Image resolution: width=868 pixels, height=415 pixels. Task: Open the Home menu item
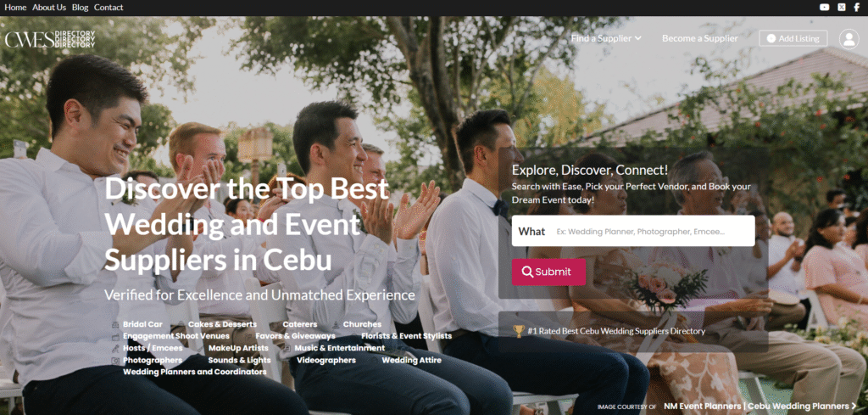pyautogui.click(x=15, y=7)
